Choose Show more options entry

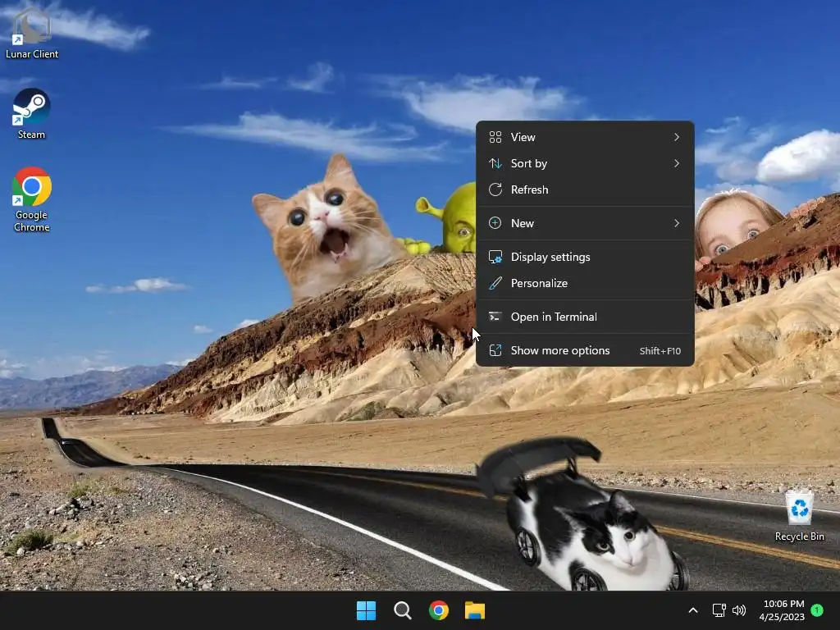(585, 351)
